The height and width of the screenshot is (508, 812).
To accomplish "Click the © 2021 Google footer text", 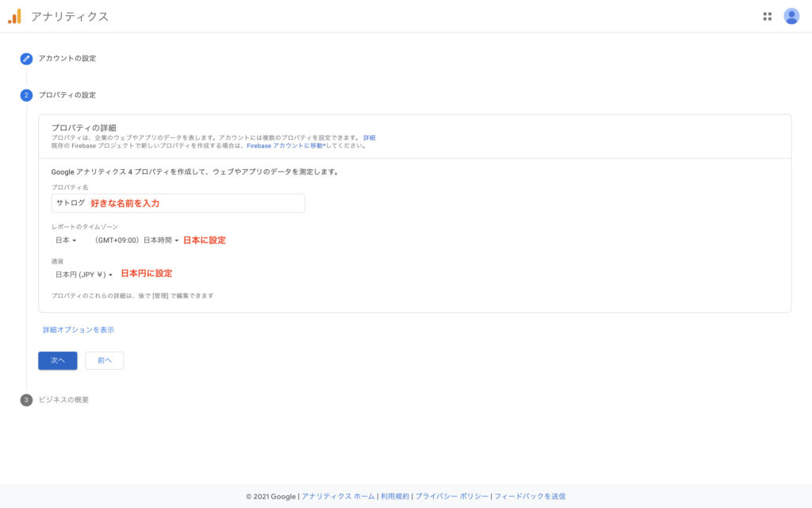I will point(271,497).
